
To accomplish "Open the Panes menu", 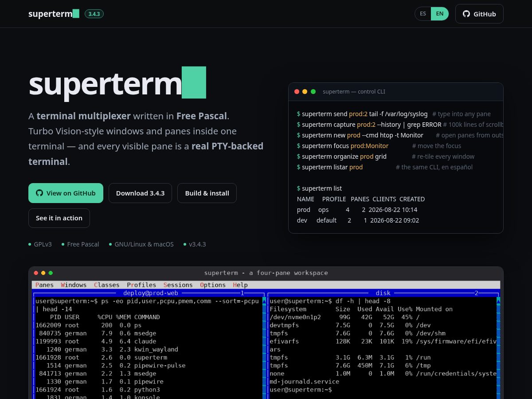I will [44, 285].
